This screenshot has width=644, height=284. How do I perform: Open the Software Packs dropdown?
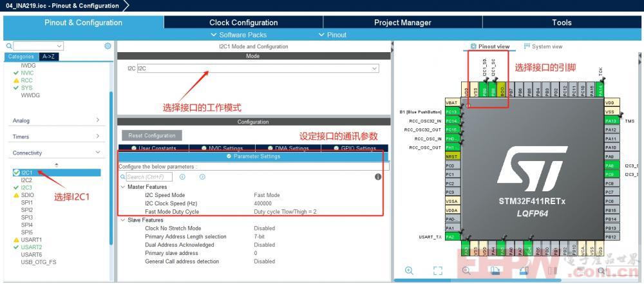[x=239, y=35]
